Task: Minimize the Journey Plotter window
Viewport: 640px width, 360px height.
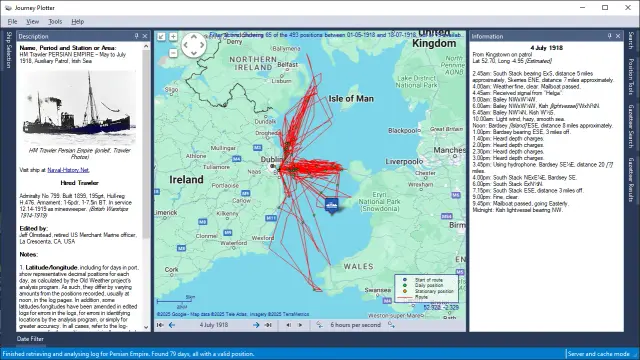Action: pos(582,8)
